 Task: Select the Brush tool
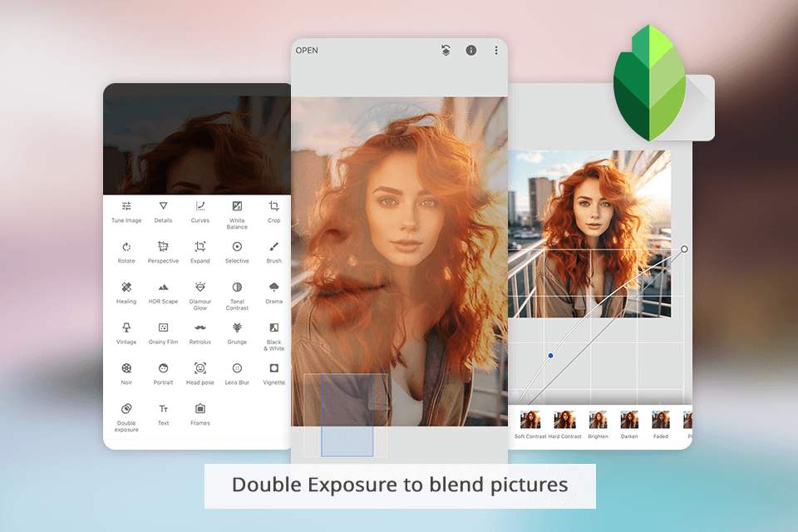273,253
